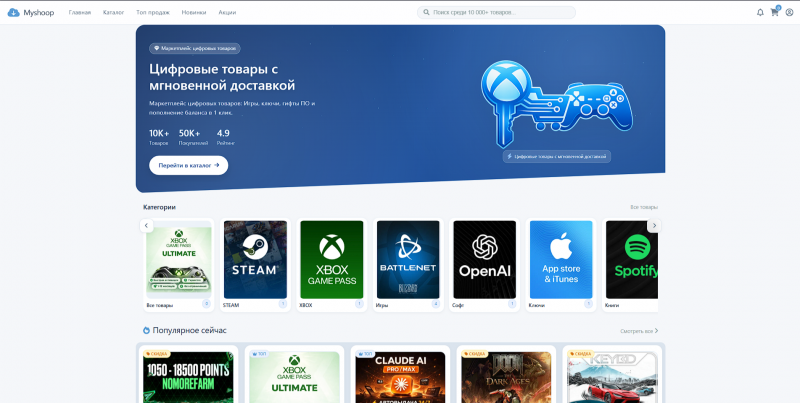Open the Steam category card
This screenshot has width=800, height=403.
255,265
